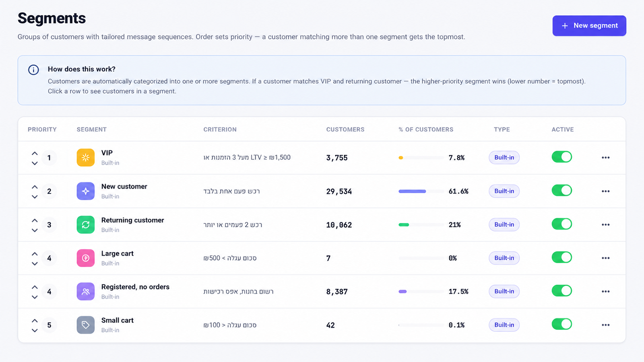This screenshot has height=362, width=644.
Task: Click the Large cart pink icon
Action: click(85, 258)
